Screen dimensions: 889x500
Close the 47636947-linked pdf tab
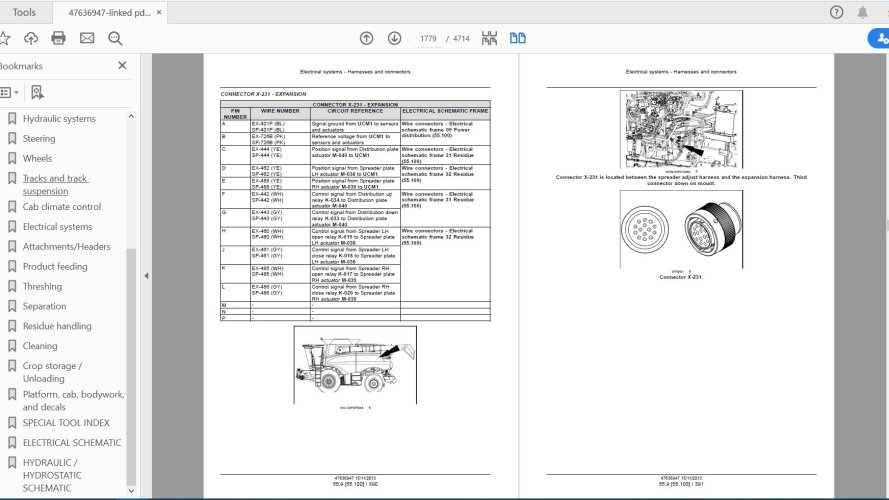click(x=159, y=12)
